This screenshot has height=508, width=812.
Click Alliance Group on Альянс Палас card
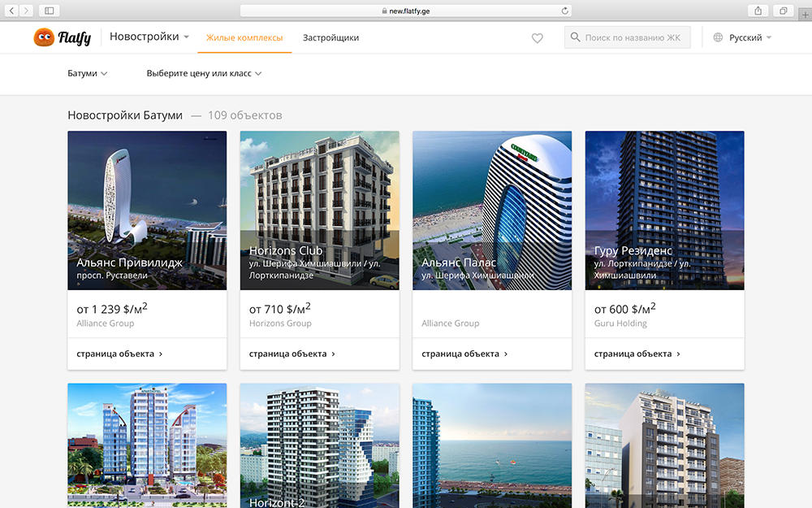pos(450,323)
